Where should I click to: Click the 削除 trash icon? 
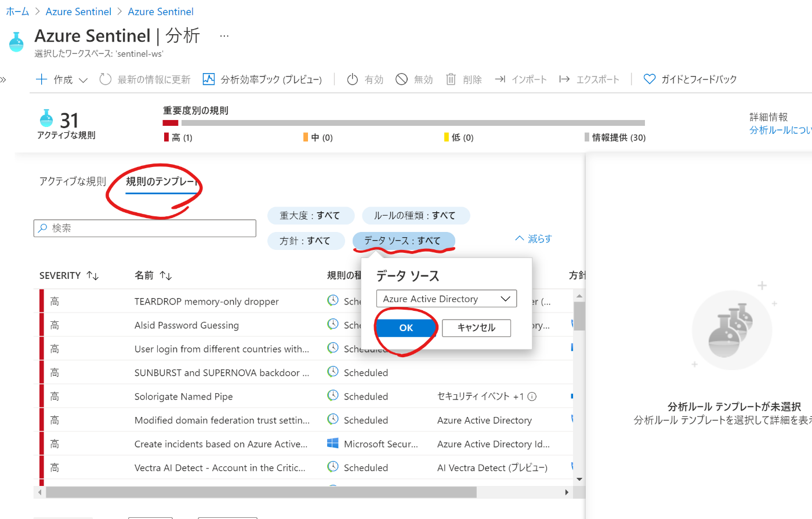point(451,79)
